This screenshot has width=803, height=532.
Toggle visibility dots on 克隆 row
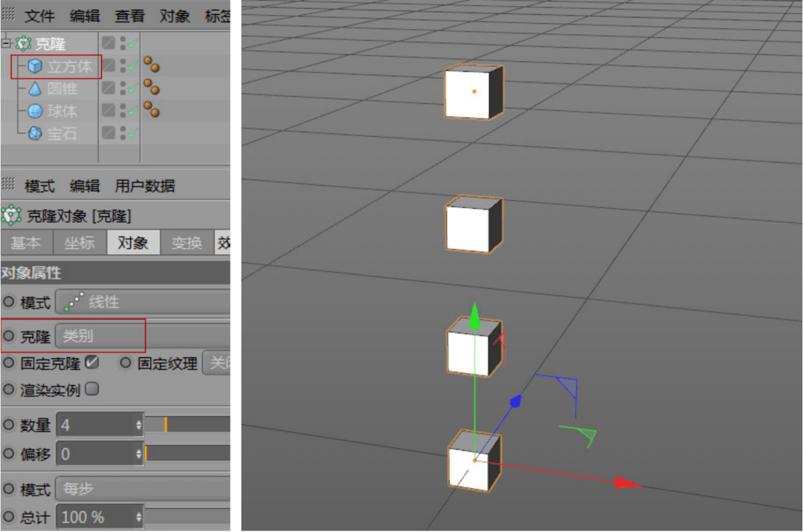[x=123, y=44]
